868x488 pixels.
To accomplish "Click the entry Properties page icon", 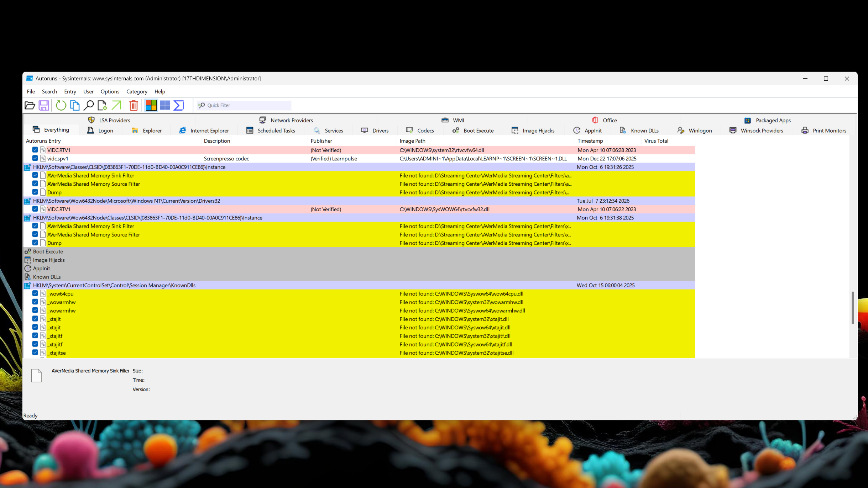I will coord(102,105).
